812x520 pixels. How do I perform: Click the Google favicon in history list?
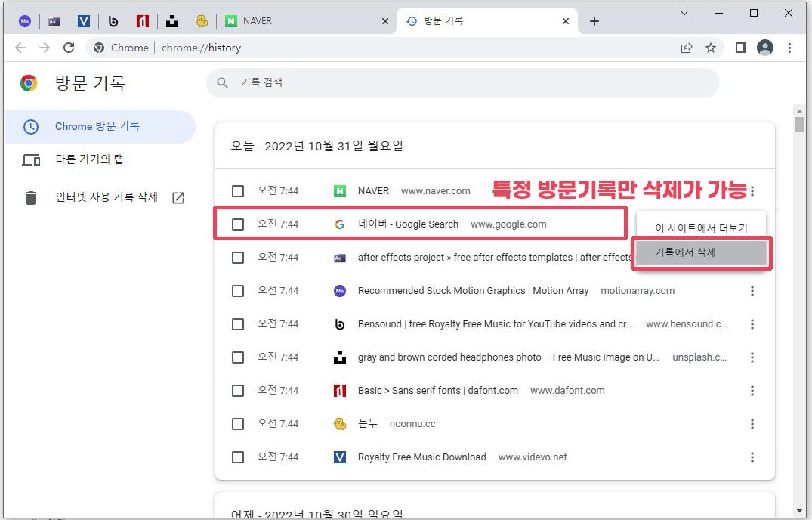tap(340, 224)
